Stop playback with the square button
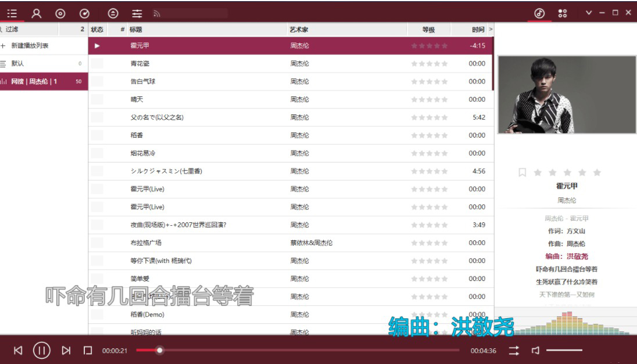 pyautogui.click(x=88, y=350)
